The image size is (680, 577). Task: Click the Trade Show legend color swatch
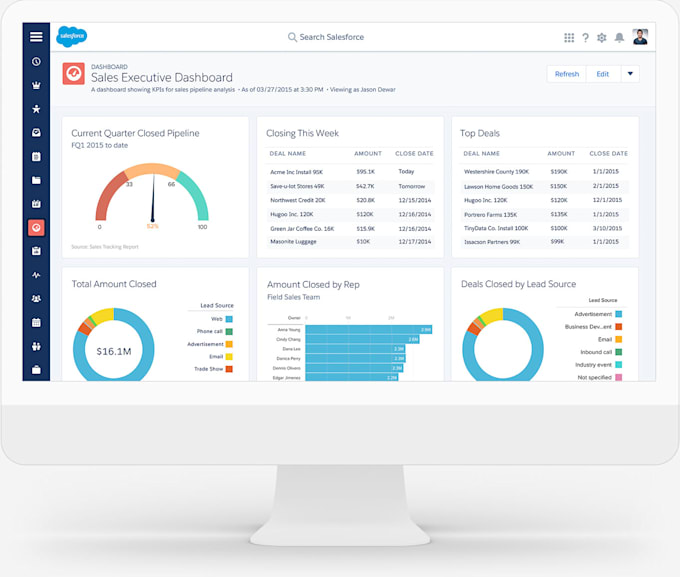coord(229,369)
